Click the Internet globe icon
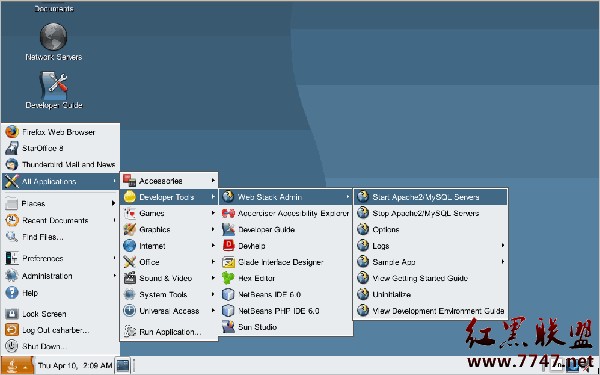The height and width of the screenshot is (375, 600). [130, 246]
